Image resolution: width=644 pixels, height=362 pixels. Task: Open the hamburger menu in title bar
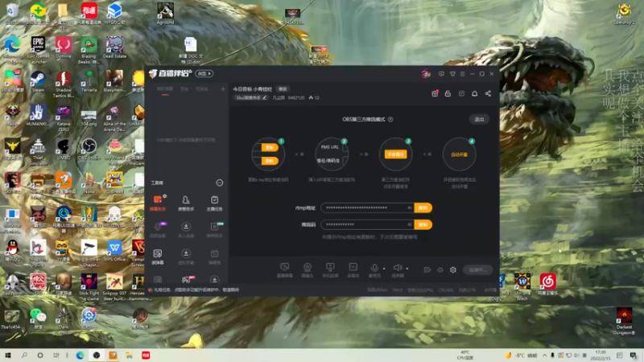(x=462, y=74)
